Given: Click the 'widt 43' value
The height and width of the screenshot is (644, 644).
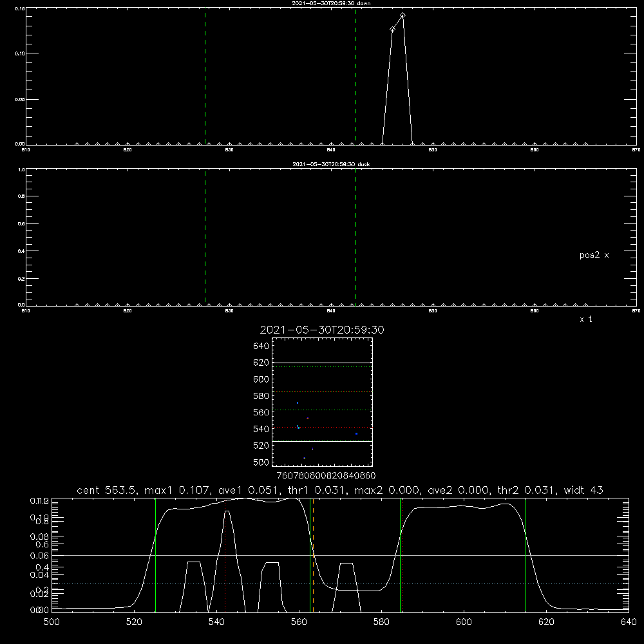Looking at the screenshot, I should point(583,490).
